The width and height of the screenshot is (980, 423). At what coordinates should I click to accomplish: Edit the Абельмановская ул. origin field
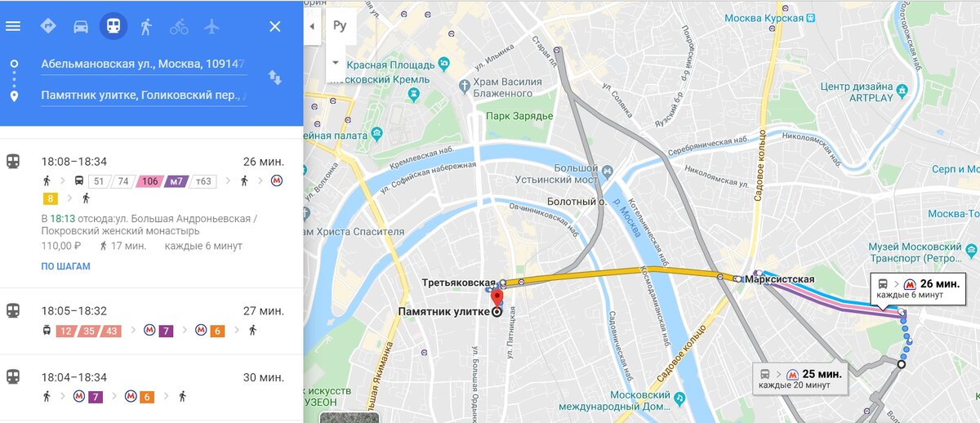click(144, 64)
